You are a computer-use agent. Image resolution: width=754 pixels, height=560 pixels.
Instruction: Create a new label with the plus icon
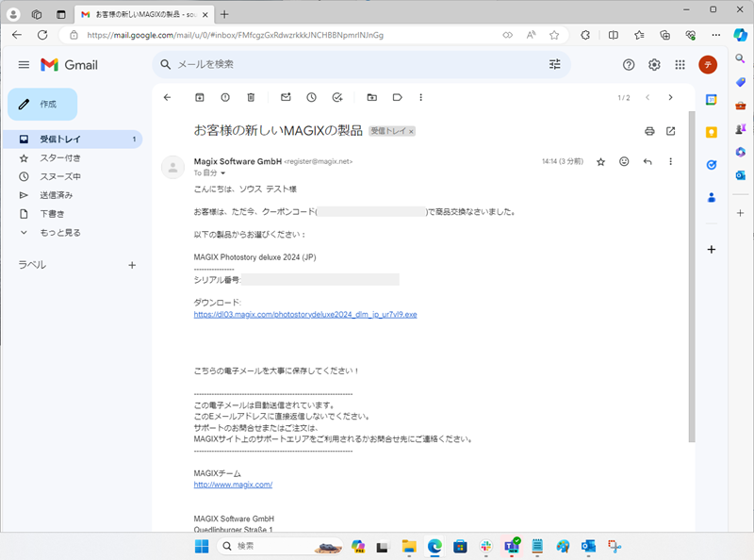132,265
